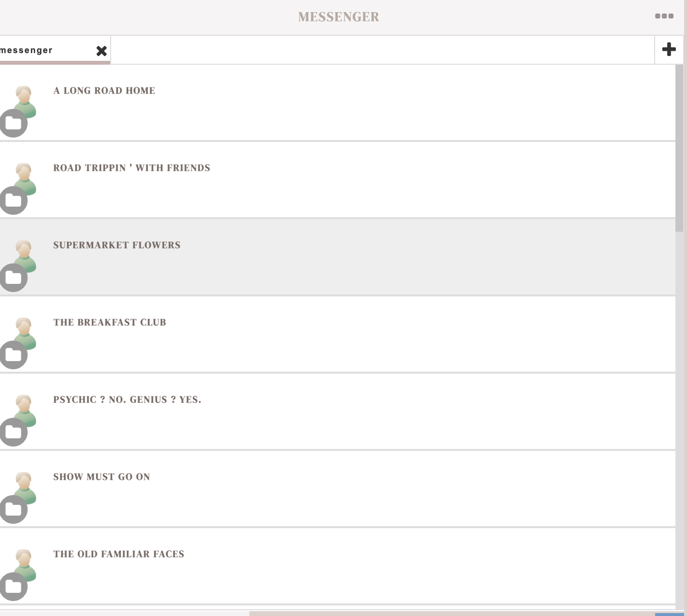Click folder badge on Psychic? No. row
The height and width of the screenshot is (616, 687).
13,432
